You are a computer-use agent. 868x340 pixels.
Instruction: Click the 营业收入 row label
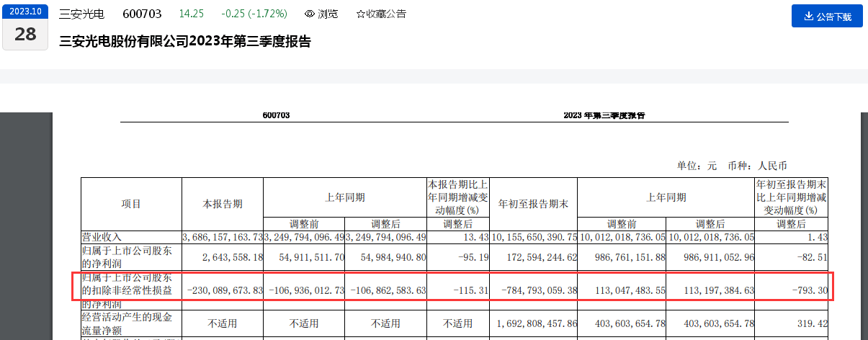point(103,237)
